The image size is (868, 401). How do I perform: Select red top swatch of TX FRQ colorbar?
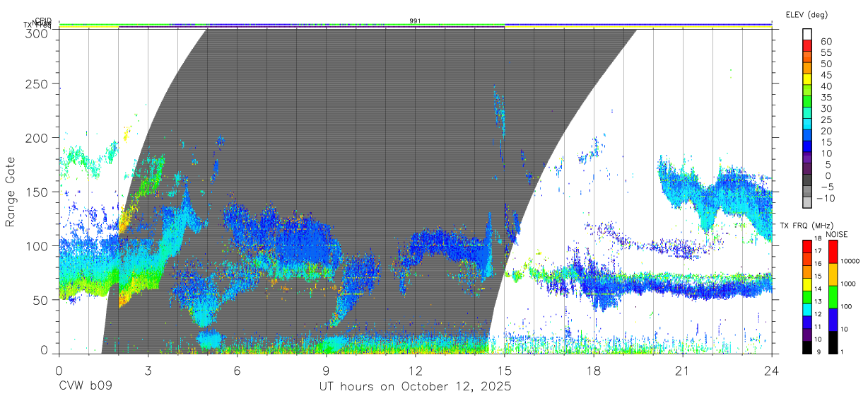click(807, 246)
